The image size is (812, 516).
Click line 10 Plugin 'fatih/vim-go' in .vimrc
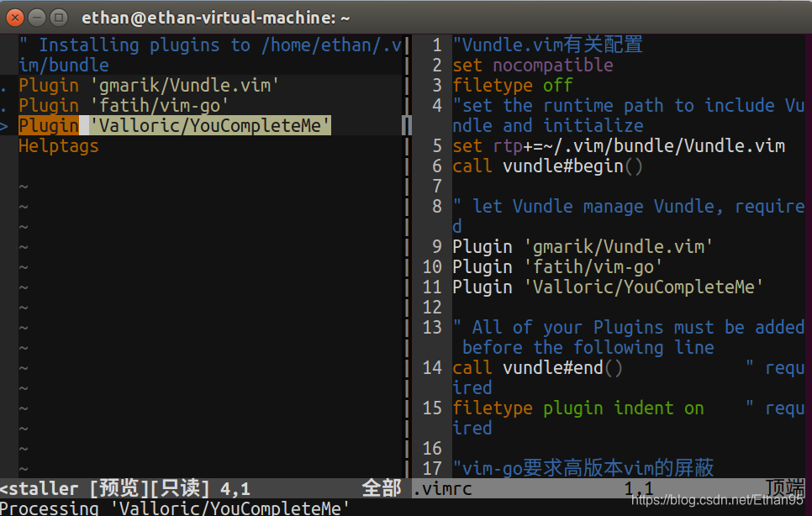tap(557, 267)
